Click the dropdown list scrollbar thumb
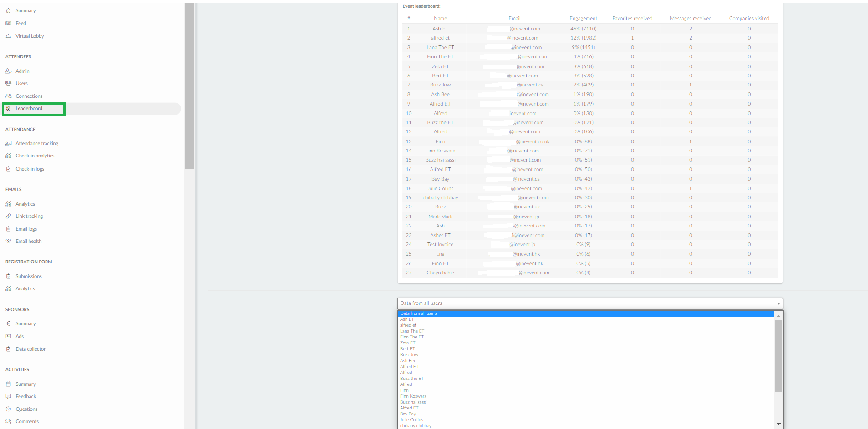The height and width of the screenshot is (429, 868). tap(778, 356)
